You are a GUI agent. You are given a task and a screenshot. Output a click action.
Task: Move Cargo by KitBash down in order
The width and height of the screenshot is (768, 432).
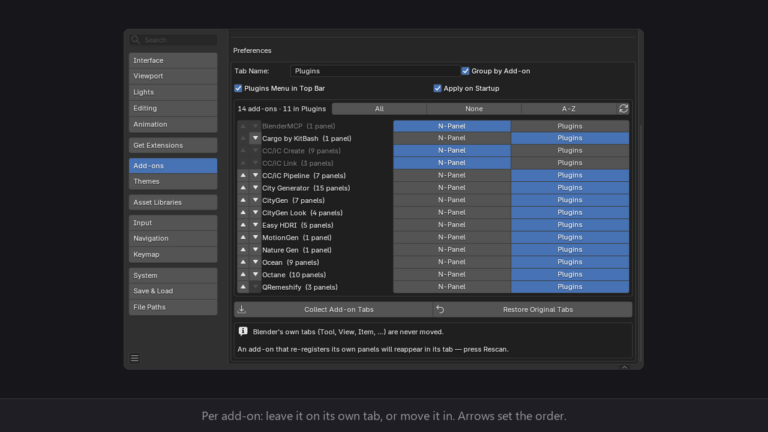[255, 138]
